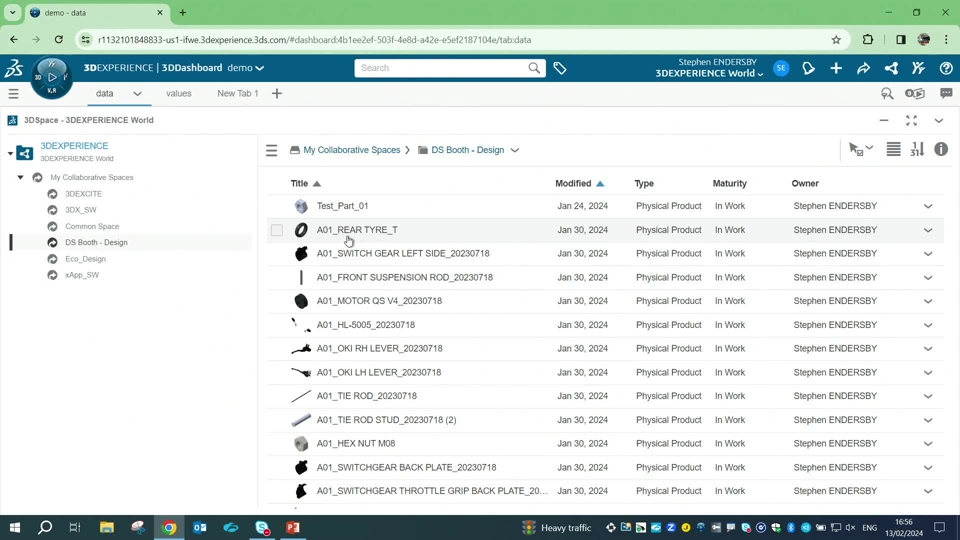
Task: Select the data tab
Action: [x=105, y=94]
